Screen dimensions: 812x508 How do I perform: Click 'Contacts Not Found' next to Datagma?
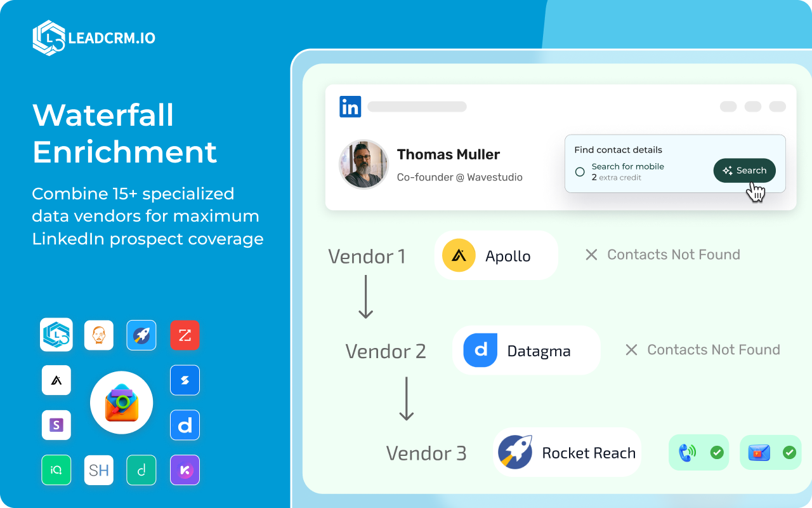click(x=714, y=350)
